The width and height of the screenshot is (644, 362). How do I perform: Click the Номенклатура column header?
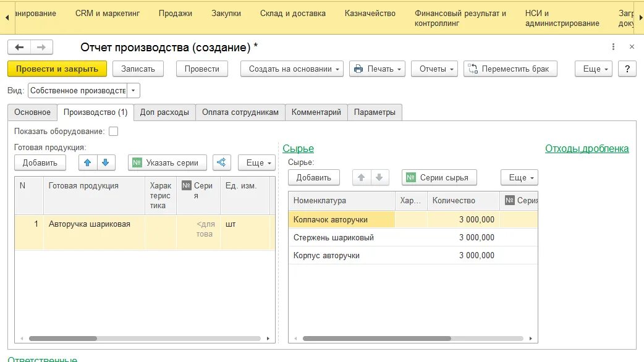(342, 200)
